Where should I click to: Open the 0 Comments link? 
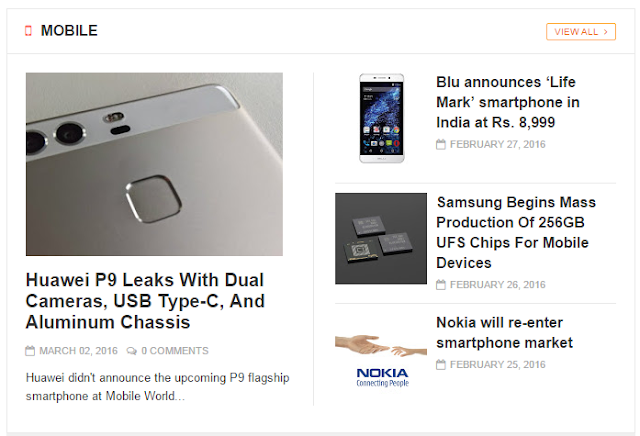[x=175, y=351]
